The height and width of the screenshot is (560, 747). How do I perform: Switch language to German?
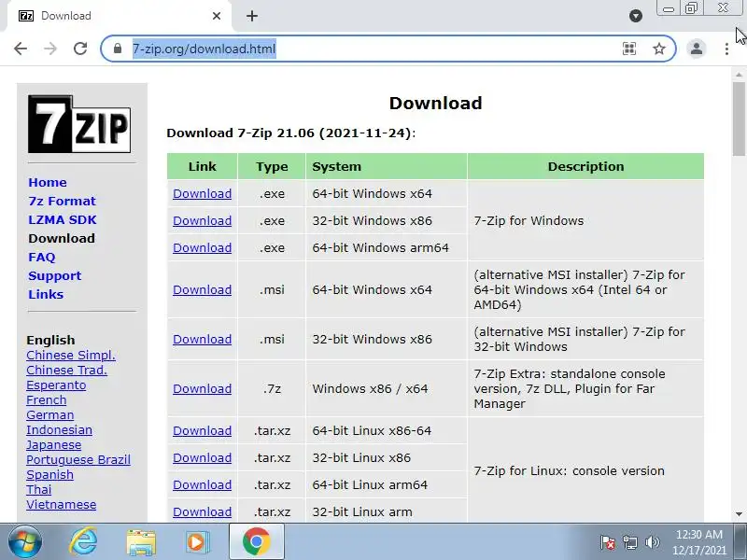(x=50, y=414)
